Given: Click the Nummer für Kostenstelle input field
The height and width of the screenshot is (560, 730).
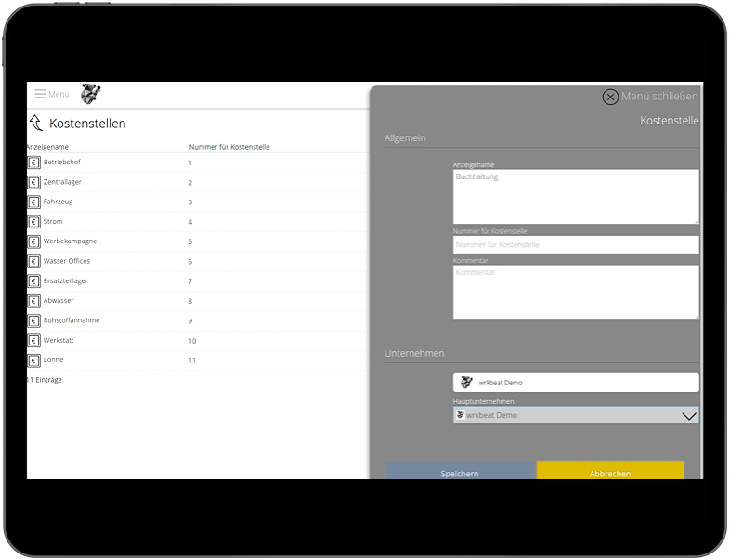Looking at the screenshot, I should (x=576, y=245).
